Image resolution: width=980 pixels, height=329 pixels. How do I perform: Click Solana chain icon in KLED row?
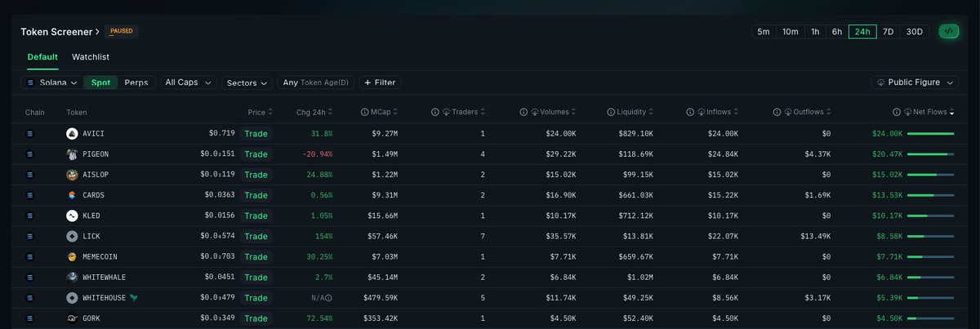pyautogui.click(x=31, y=216)
